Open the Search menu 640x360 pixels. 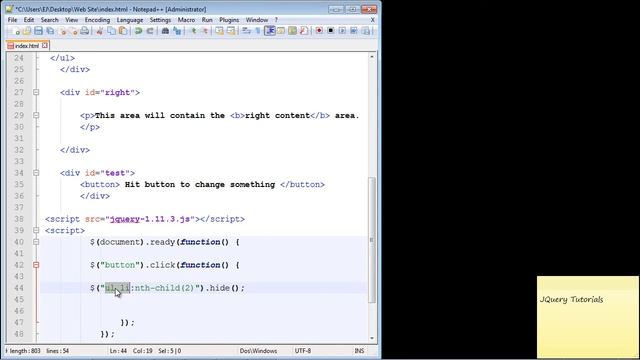coord(49,20)
